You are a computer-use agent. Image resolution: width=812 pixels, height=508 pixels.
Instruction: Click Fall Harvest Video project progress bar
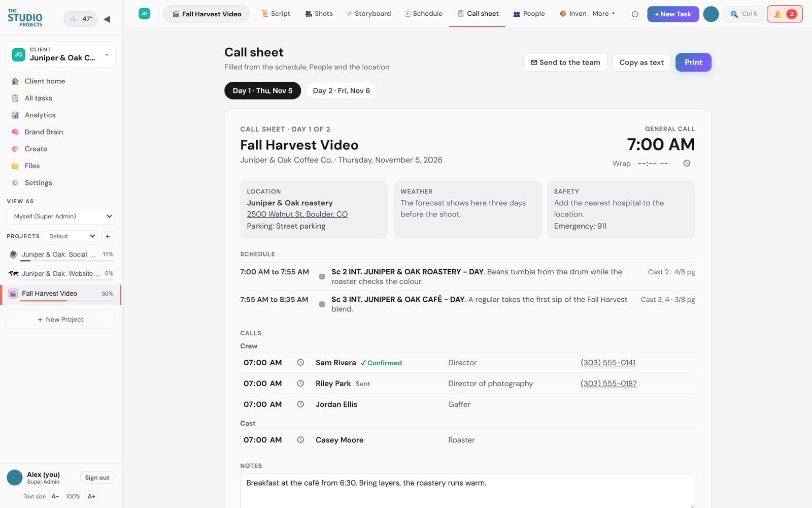(x=67, y=301)
